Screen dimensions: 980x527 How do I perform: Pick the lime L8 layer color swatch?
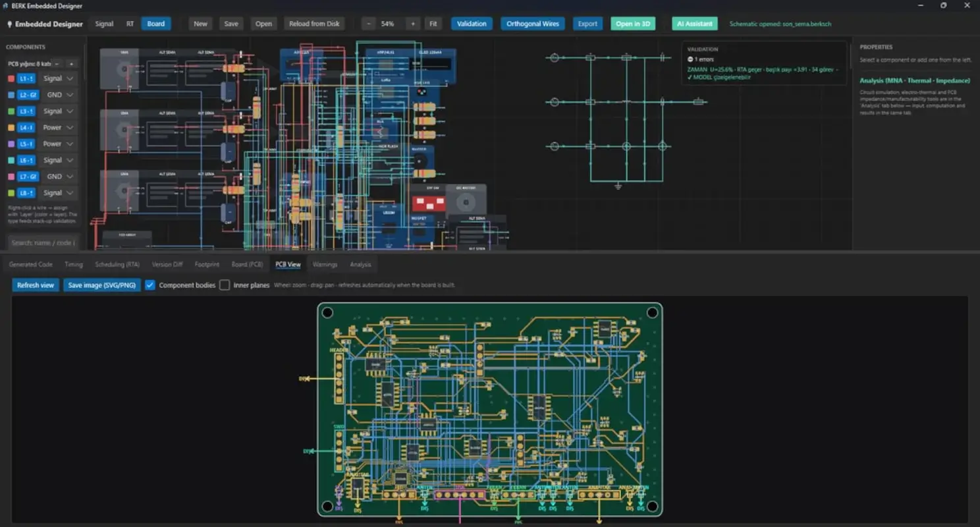(x=11, y=193)
